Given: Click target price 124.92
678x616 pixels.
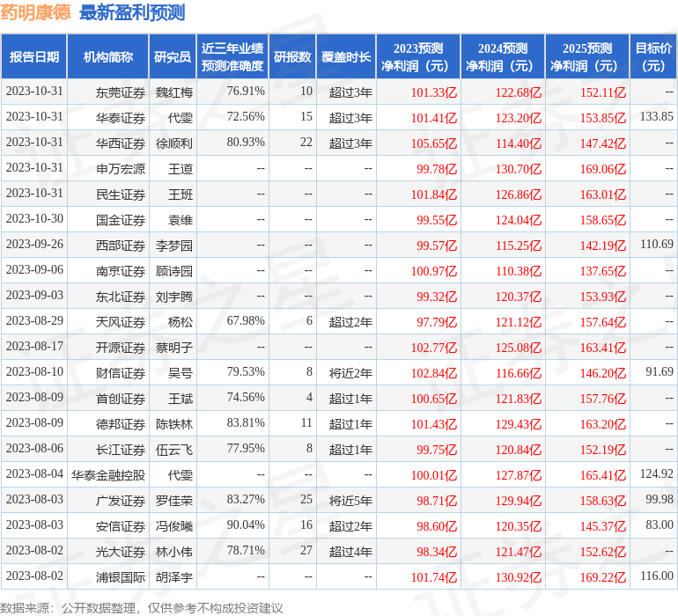Looking at the screenshot, I should point(656,473).
